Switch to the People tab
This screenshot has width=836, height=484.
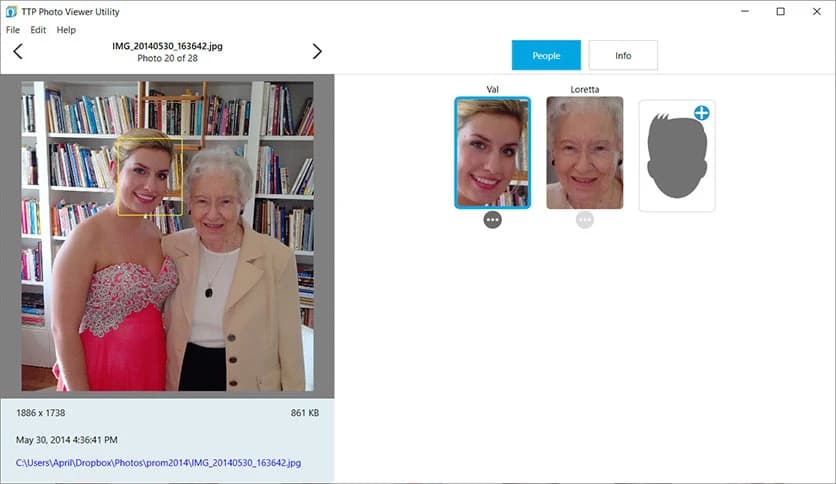[546, 55]
